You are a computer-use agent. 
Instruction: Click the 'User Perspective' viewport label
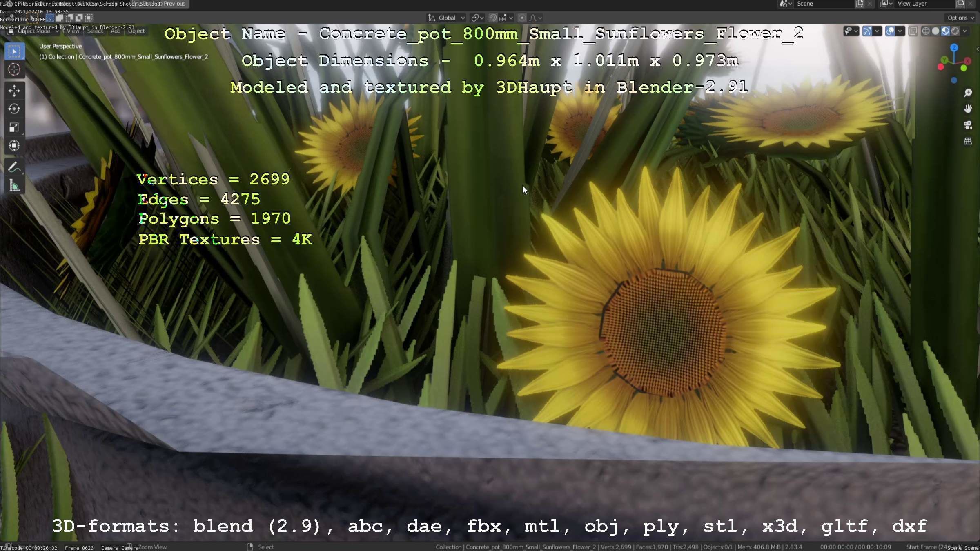coord(60,46)
